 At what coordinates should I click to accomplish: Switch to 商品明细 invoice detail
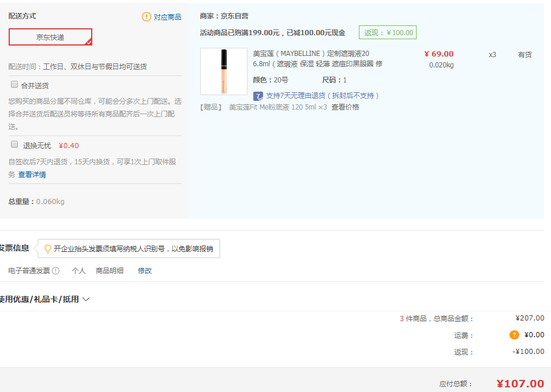point(110,270)
